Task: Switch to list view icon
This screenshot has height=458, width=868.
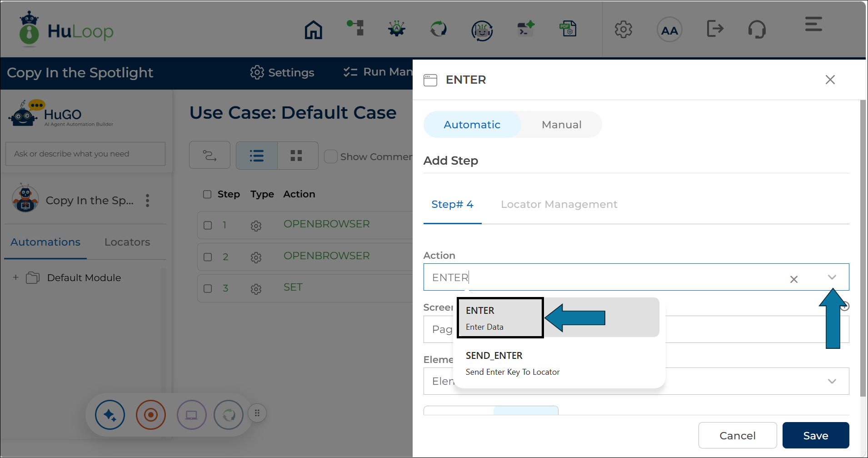Action: point(257,156)
